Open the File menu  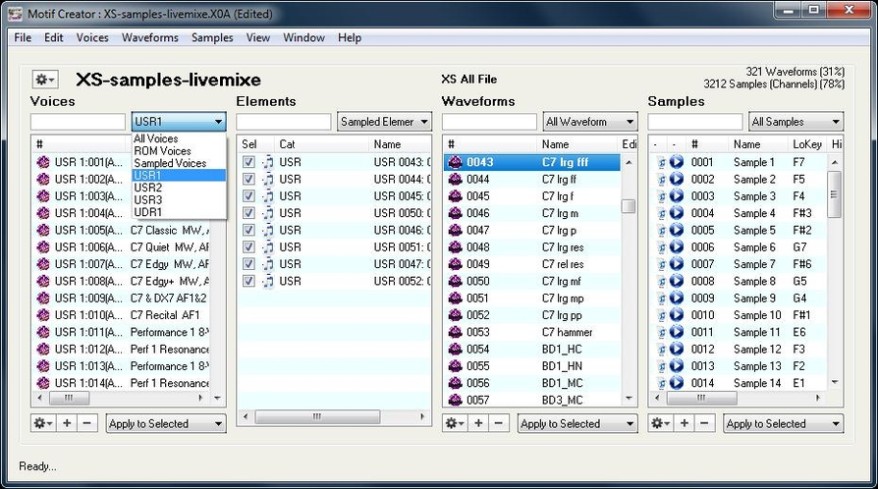pos(22,38)
